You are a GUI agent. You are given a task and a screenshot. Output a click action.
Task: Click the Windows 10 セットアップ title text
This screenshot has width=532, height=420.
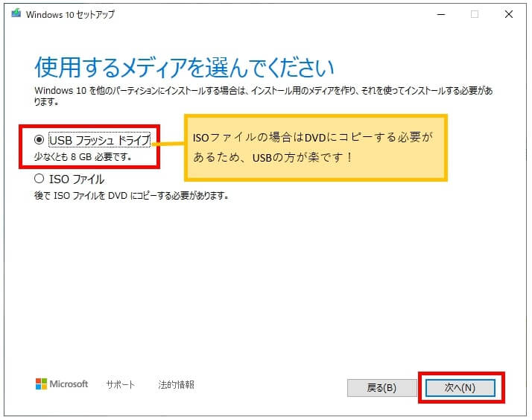70,14
